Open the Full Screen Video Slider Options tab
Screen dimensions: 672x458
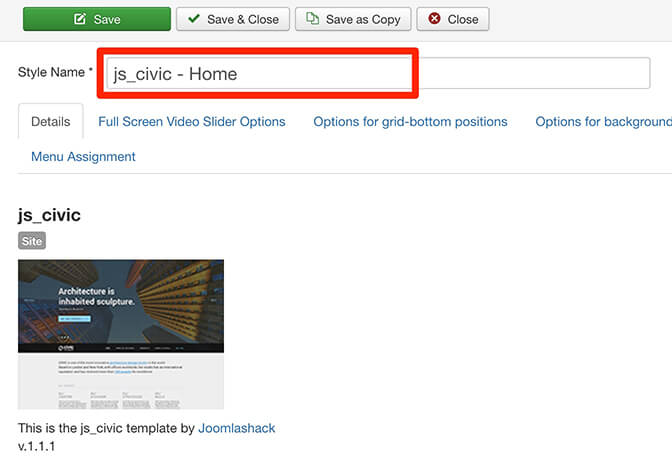click(192, 122)
